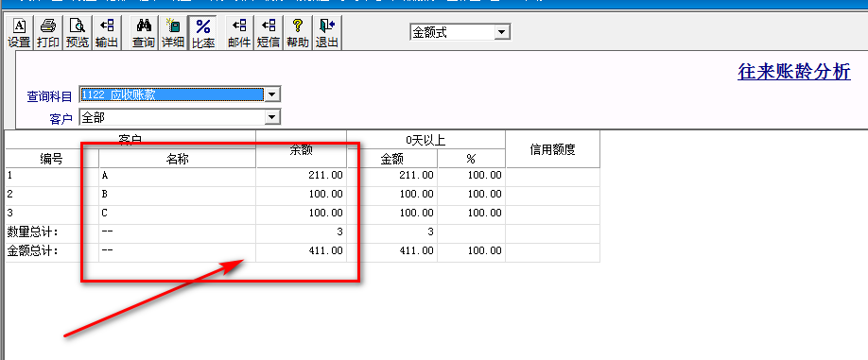Exit with the 退出 icon
This screenshot has height=360, width=868.
click(327, 33)
